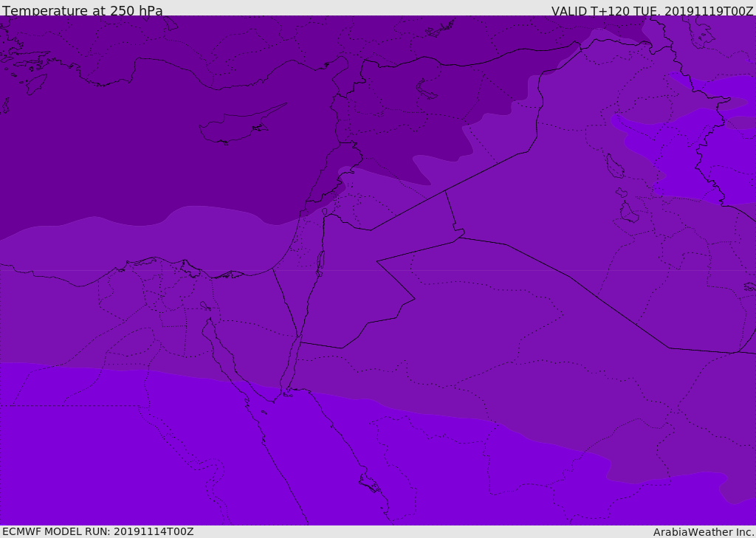Image resolution: width=756 pixels, height=538 pixels.
Task: Click the 'ECMWF MODEL RUN: 20191114T00Z' text
Action: pyautogui.click(x=98, y=531)
